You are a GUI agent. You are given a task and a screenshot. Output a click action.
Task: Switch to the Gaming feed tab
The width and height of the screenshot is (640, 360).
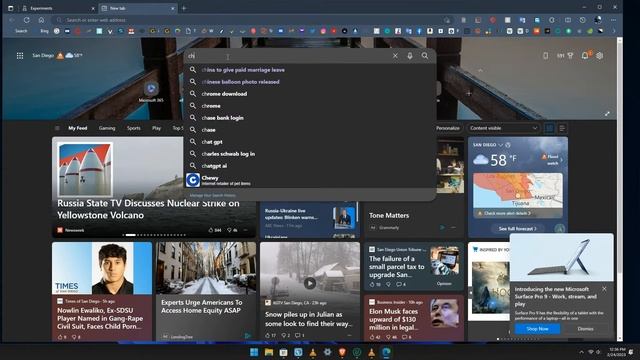point(107,128)
